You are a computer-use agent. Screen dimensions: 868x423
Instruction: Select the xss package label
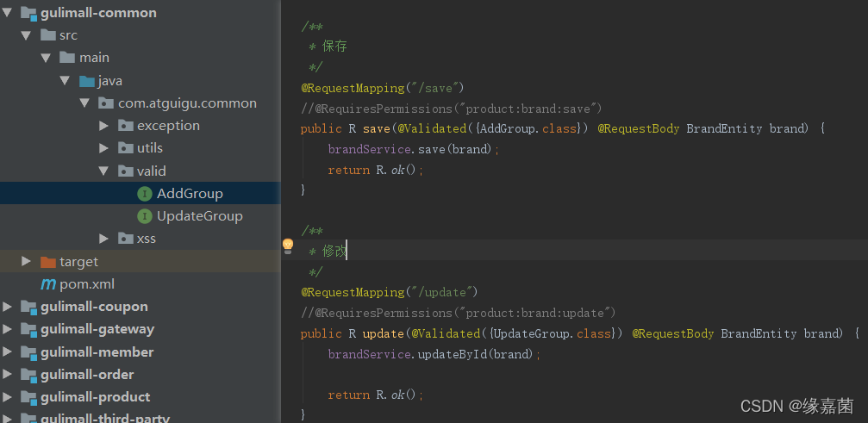point(147,239)
